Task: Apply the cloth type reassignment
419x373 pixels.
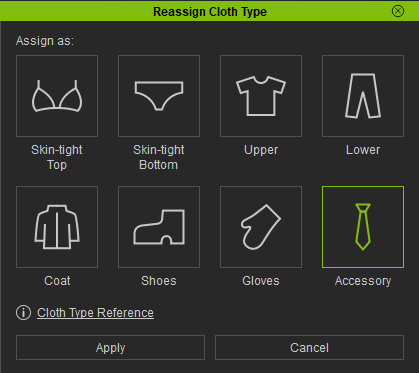Action: point(110,348)
